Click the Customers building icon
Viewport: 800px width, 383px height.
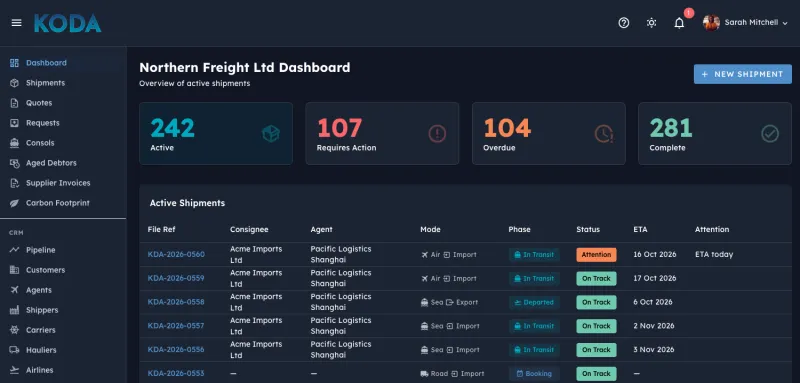pyautogui.click(x=14, y=270)
